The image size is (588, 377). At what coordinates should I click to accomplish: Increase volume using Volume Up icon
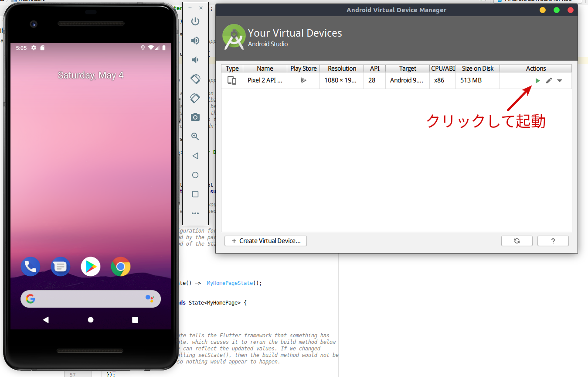195,40
